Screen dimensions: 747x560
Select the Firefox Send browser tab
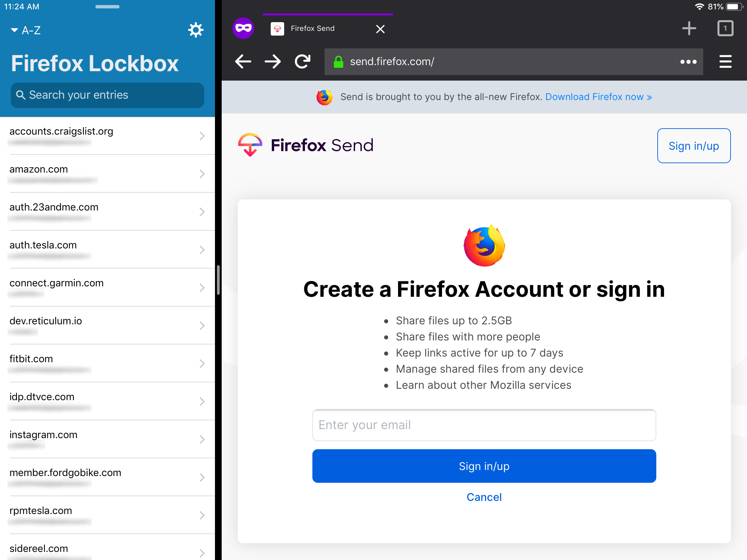[x=325, y=28]
